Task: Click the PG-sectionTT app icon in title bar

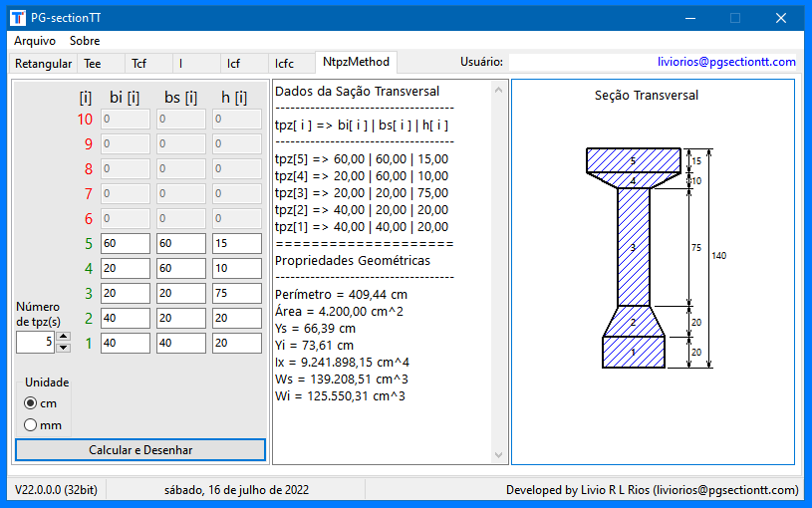Action: click(x=18, y=18)
